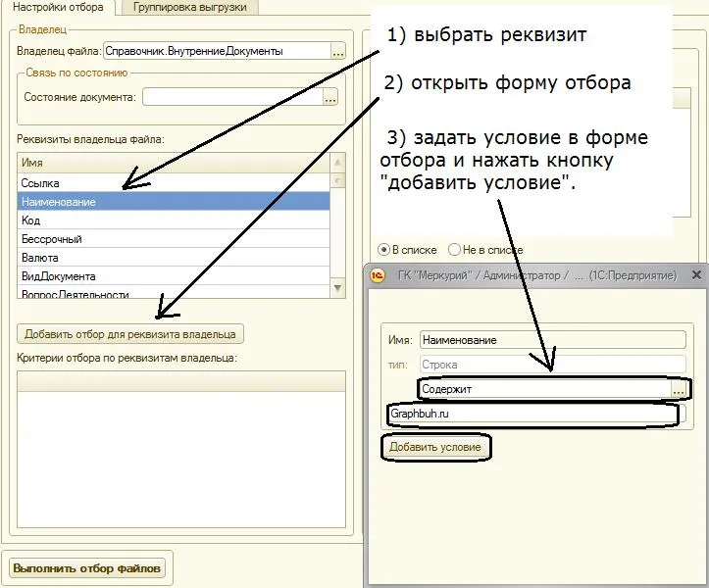Click 'Выполнить отбор файлов' button
709x588 pixels.
[x=87, y=568]
